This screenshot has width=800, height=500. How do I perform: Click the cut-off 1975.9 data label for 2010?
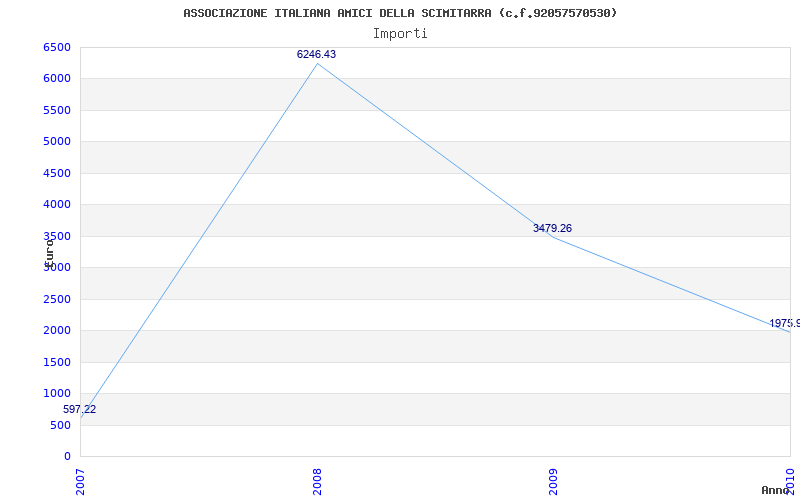point(784,323)
